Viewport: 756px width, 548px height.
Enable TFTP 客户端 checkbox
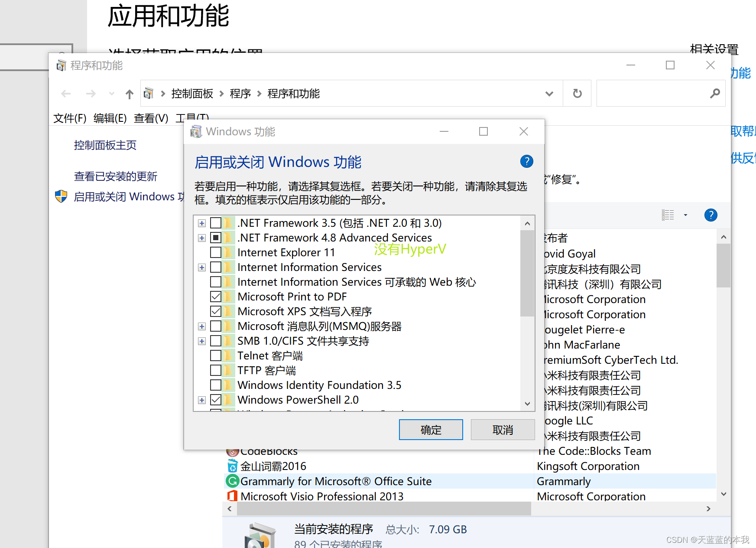click(216, 370)
